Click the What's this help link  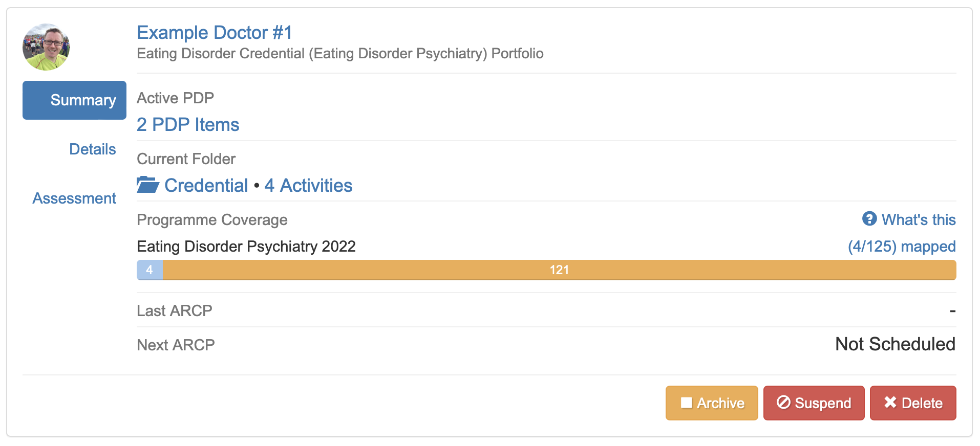tap(918, 220)
